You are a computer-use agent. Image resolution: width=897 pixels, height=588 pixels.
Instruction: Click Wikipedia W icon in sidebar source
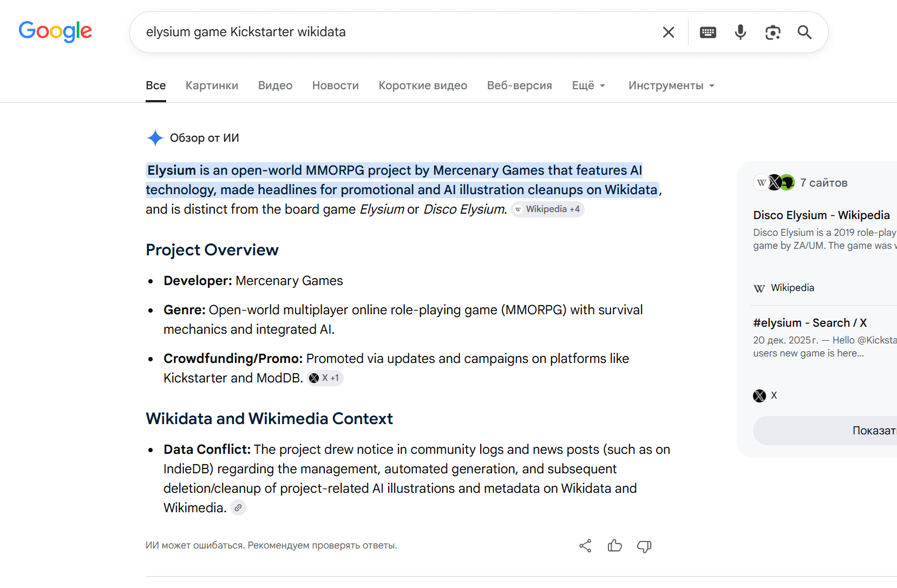pos(759,288)
